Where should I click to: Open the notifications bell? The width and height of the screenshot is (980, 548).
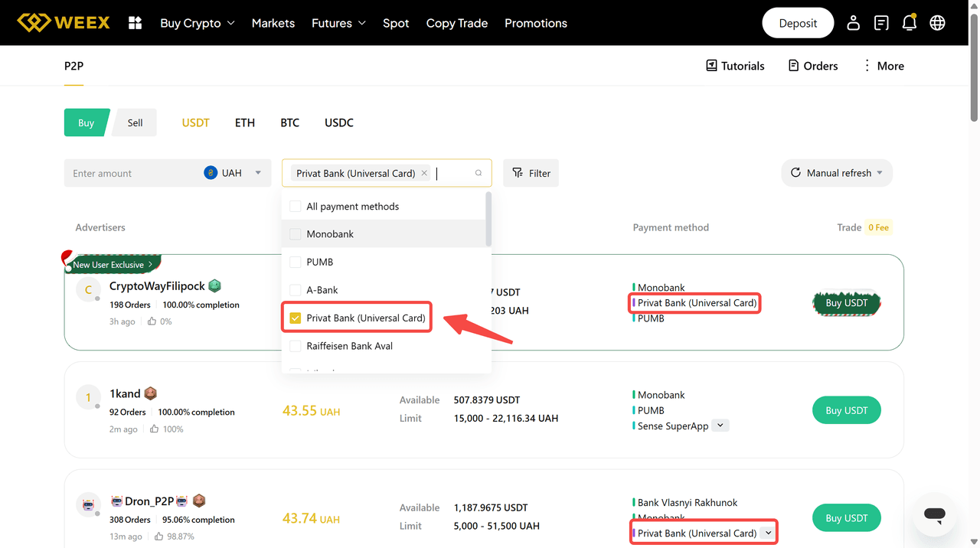(909, 23)
